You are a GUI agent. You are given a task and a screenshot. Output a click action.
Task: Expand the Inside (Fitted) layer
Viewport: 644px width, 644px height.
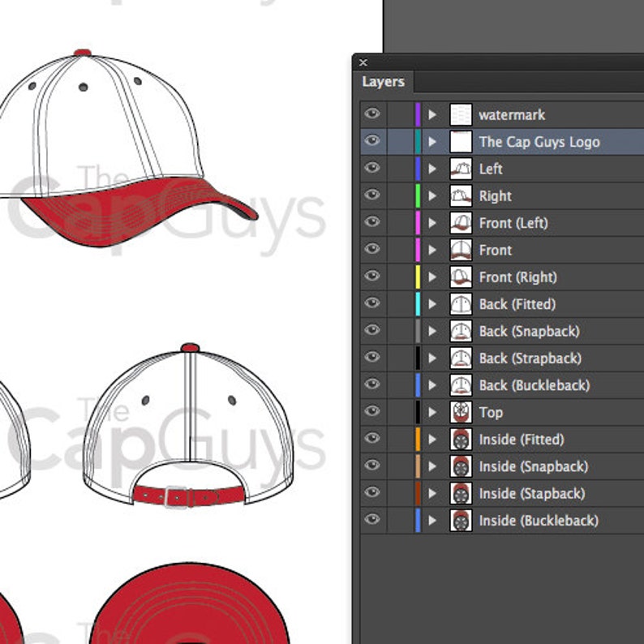click(x=432, y=440)
